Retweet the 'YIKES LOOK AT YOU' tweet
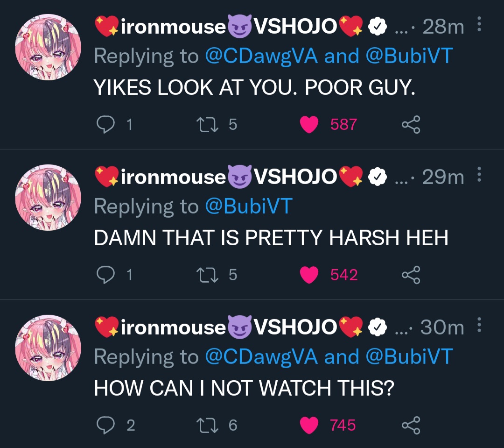Viewport: 504px width, 448px height. coord(208,124)
